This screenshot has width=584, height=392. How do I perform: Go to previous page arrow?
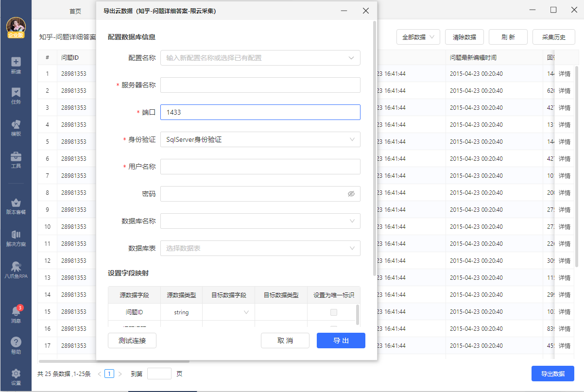pos(99,374)
